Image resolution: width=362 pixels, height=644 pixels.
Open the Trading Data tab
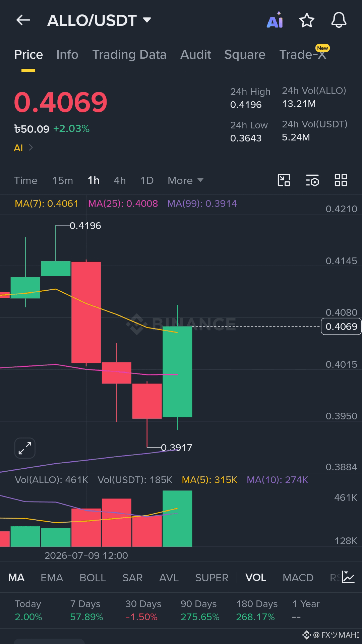click(129, 55)
